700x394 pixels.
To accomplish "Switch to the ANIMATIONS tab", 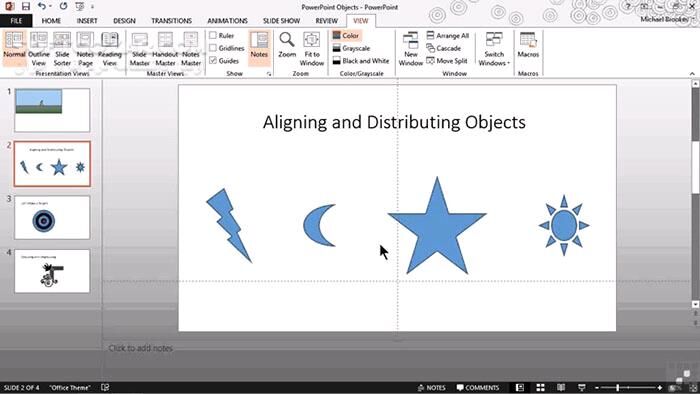I will pyautogui.click(x=227, y=21).
